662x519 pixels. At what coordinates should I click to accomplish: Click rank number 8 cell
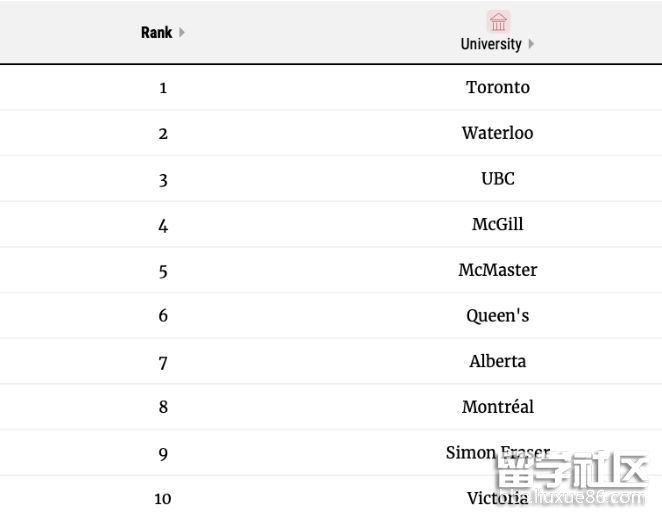coord(163,408)
